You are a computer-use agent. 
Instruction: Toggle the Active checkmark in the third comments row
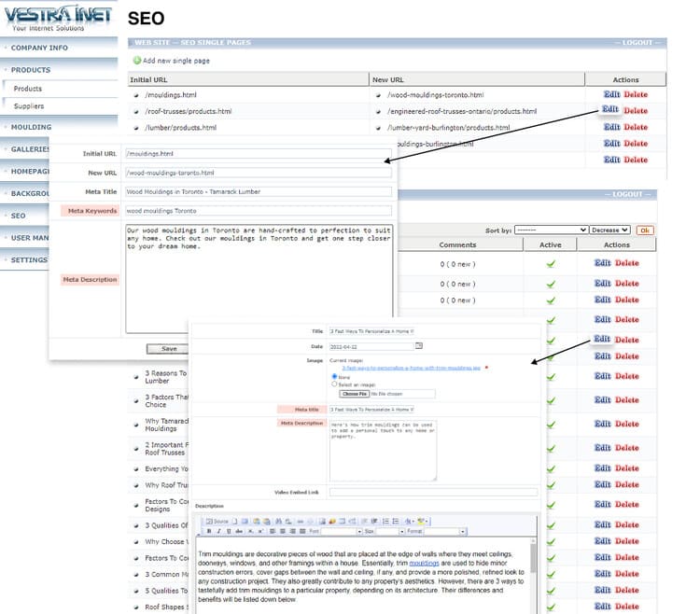pyautogui.click(x=551, y=300)
